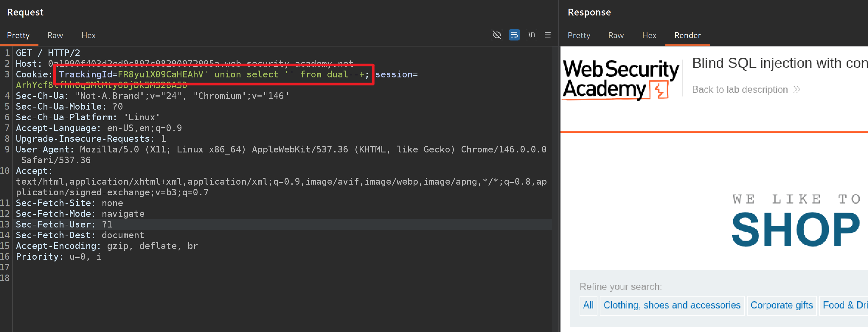
Task: Open the Request hamburger options menu
Action: (548, 35)
